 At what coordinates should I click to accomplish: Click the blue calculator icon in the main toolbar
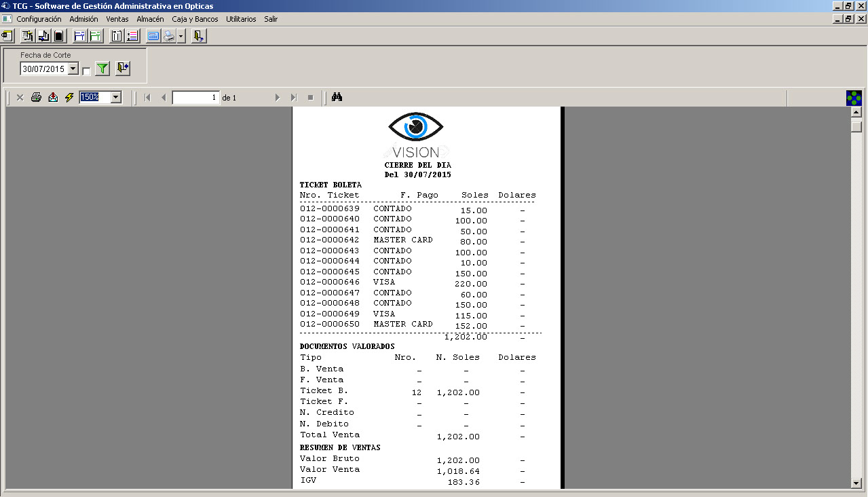point(153,37)
